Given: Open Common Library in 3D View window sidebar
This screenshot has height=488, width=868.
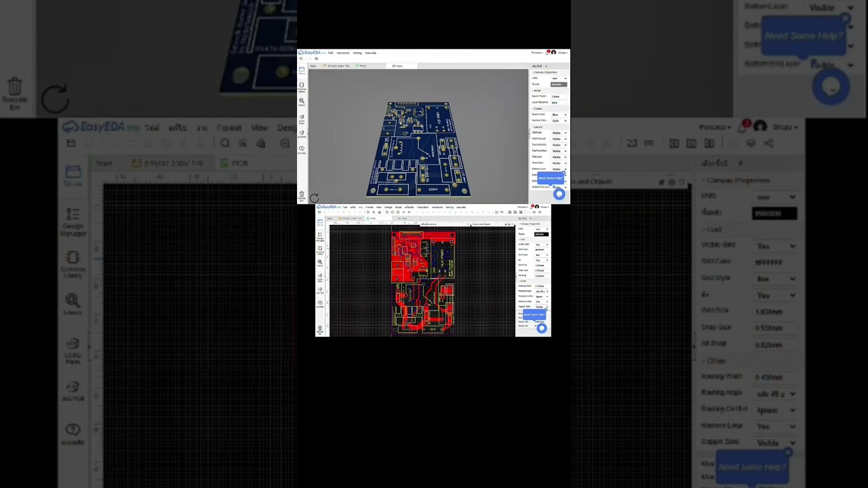Looking at the screenshot, I should 302,87.
